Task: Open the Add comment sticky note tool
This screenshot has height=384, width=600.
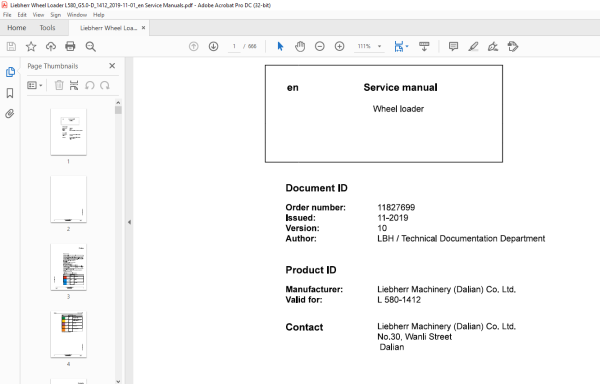Action: (x=453, y=47)
